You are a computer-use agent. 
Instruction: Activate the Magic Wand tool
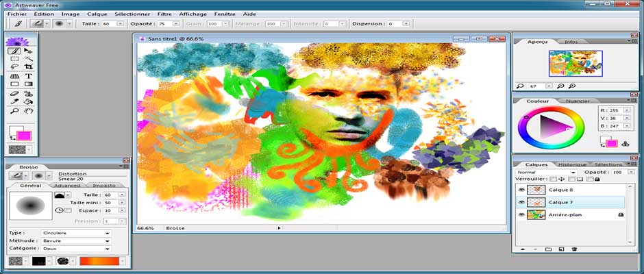click(28, 59)
